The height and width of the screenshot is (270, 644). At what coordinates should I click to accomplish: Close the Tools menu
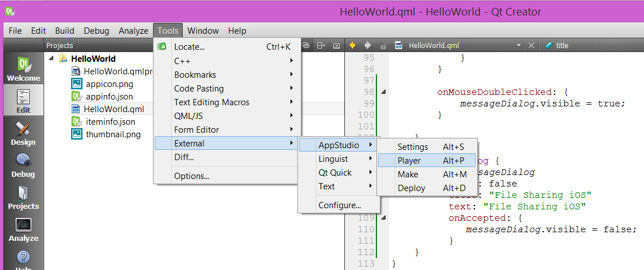(168, 31)
